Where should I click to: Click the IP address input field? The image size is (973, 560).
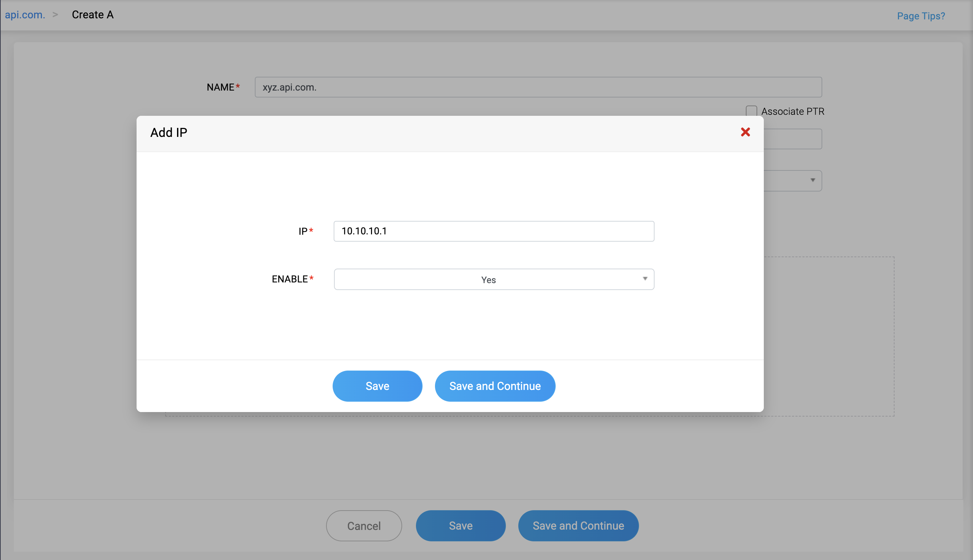tap(494, 231)
